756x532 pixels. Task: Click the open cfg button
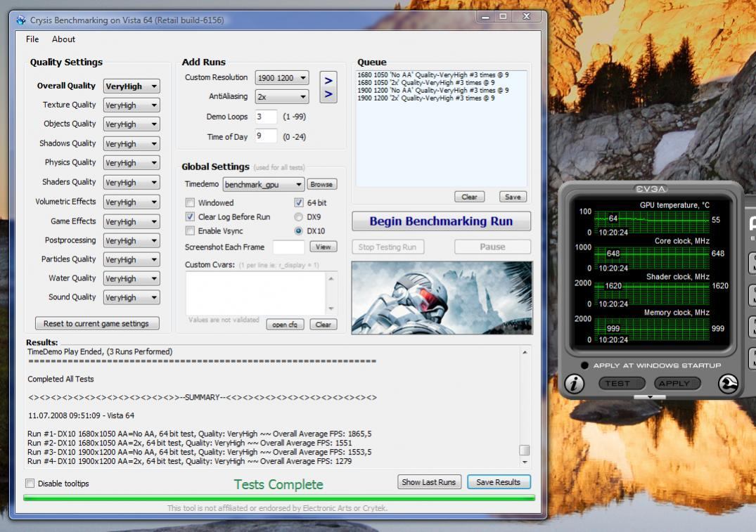point(285,324)
